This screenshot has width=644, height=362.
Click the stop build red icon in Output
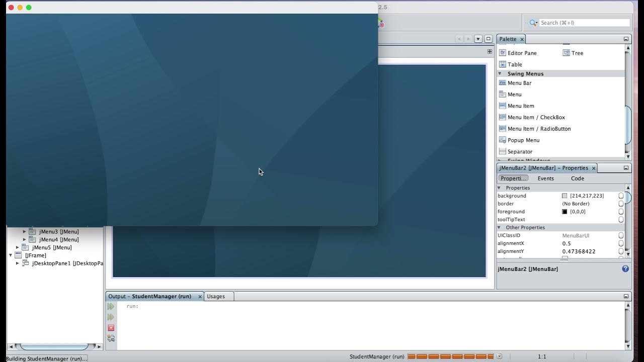[x=111, y=328]
